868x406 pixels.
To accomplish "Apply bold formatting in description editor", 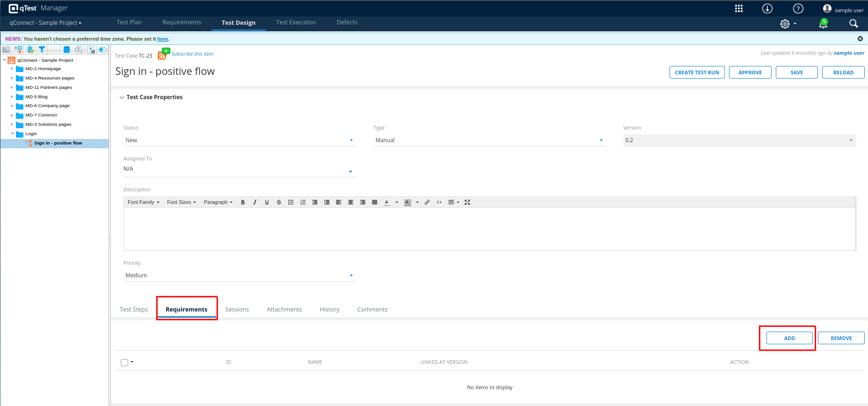I will [243, 203].
